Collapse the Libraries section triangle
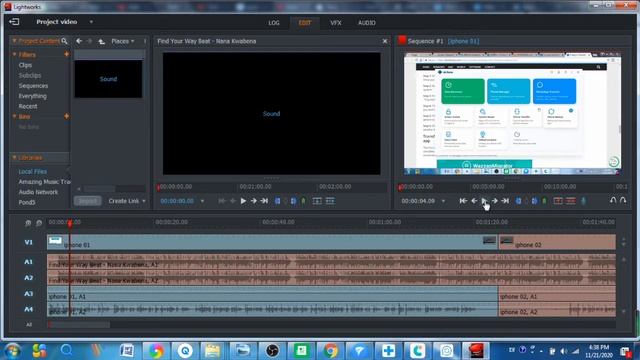 [x=14, y=157]
